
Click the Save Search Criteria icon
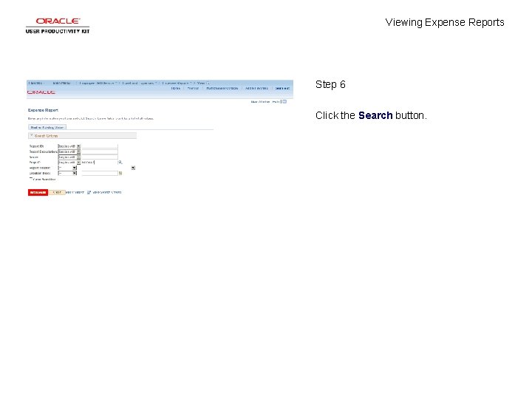[x=89, y=192]
